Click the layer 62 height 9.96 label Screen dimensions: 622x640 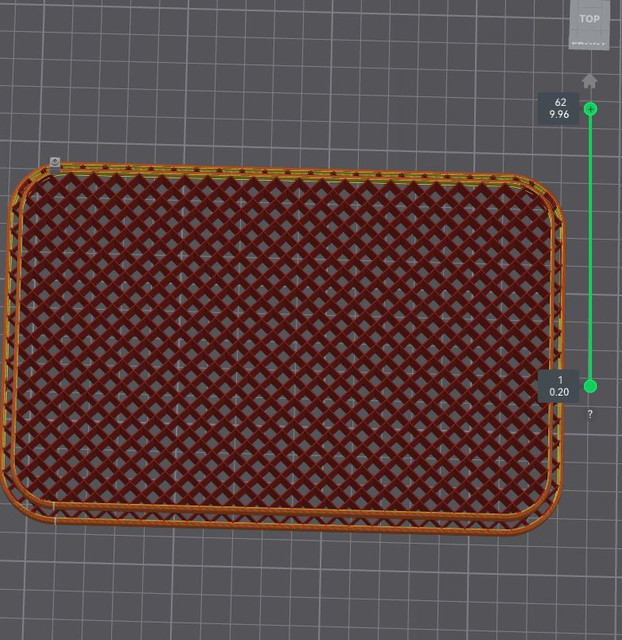click(559, 109)
